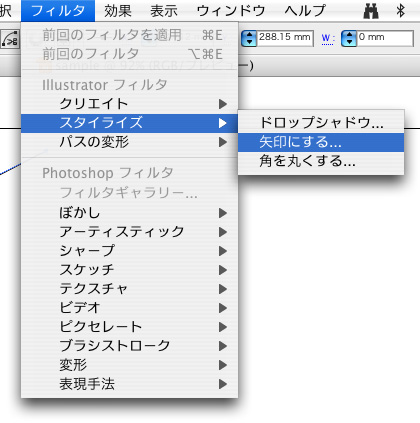Open the ウィンドウ menu
This screenshot has width=420, height=423.
pos(231,11)
